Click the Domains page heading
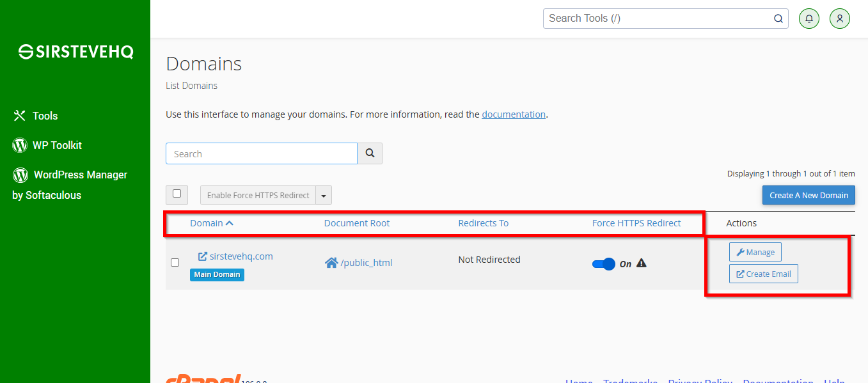Screen dimensions: 868x383 click(x=204, y=64)
